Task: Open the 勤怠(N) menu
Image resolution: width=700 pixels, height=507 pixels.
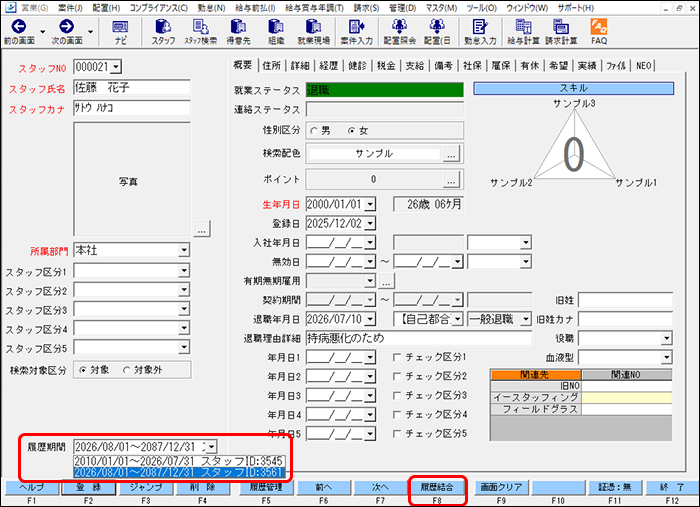Action: [211, 8]
